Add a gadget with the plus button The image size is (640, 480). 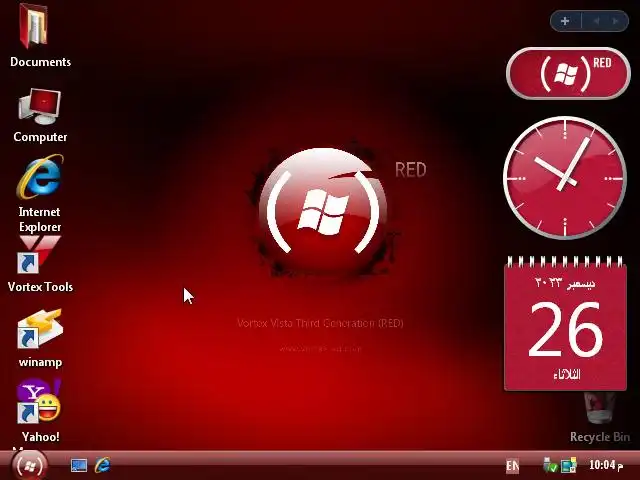pos(565,21)
